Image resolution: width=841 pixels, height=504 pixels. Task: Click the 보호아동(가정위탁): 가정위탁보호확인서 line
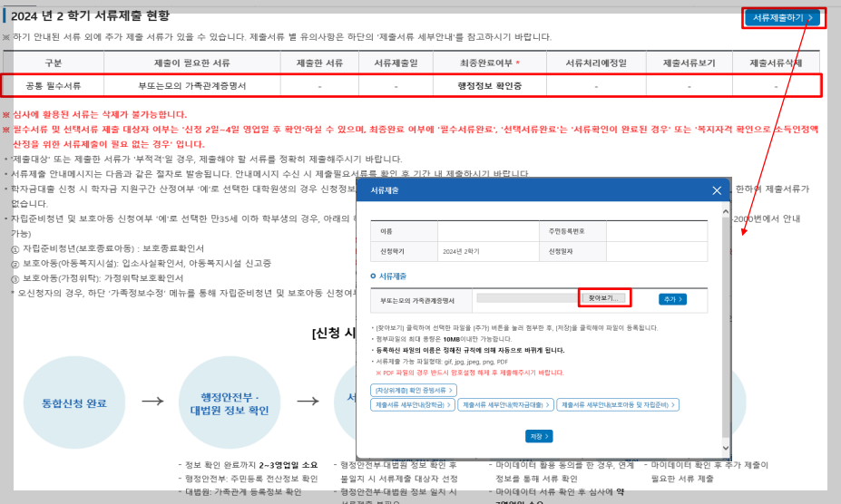[x=97, y=277]
